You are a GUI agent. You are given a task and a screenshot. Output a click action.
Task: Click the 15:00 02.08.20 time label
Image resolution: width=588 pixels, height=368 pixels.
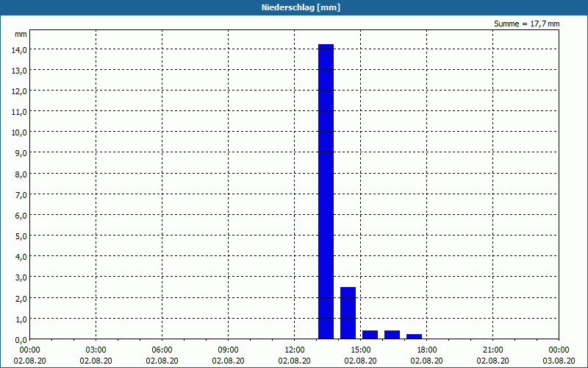coord(360,355)
